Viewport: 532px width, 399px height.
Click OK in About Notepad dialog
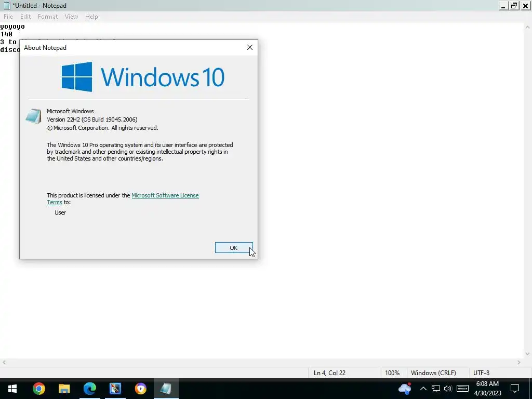coord(234,248)
